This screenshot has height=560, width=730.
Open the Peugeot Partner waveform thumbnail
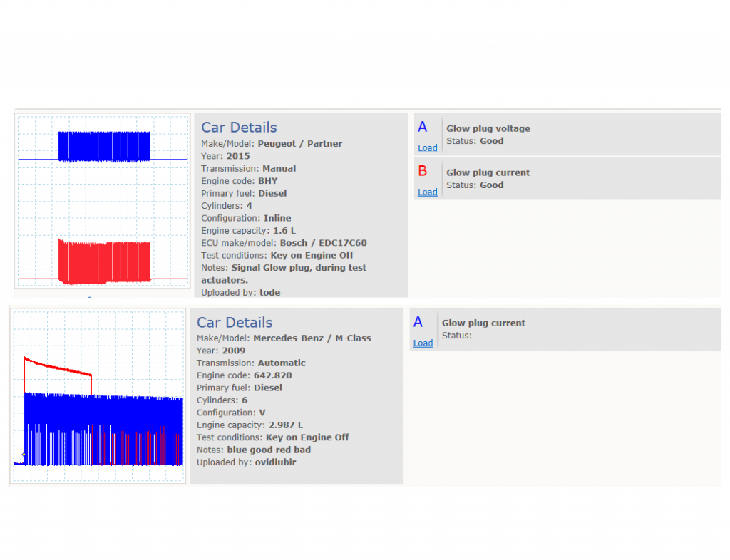pyautogui.click(x=103, y=201)
